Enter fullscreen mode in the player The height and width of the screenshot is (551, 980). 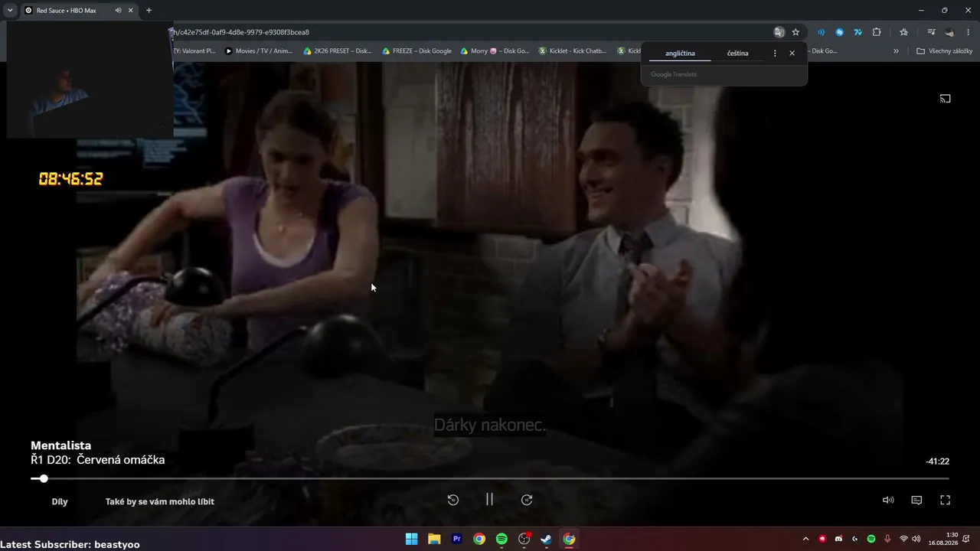(x=945, y=500)
